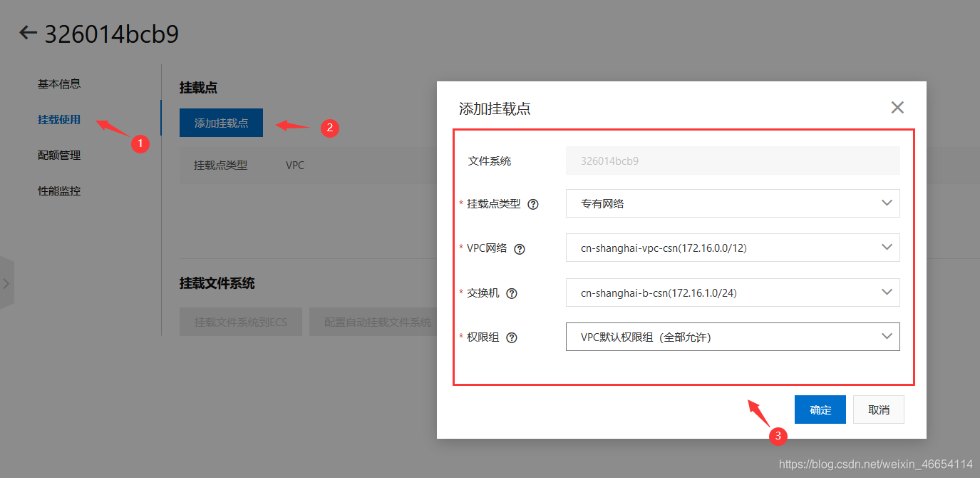Open the 挂载点类型 dropdown showing 专有网络
The height and width of the screenshot is (478, 980).
733,203
